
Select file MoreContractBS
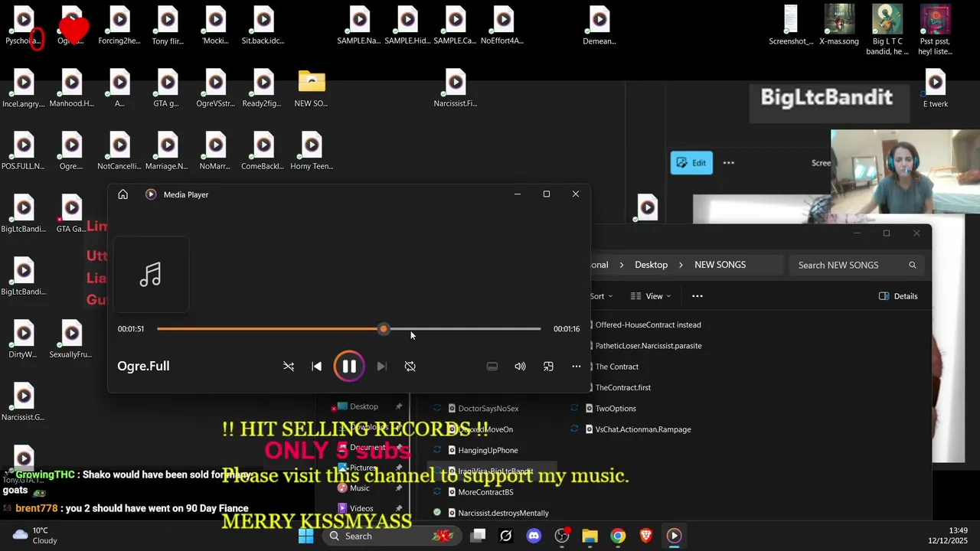pos(485,492)
